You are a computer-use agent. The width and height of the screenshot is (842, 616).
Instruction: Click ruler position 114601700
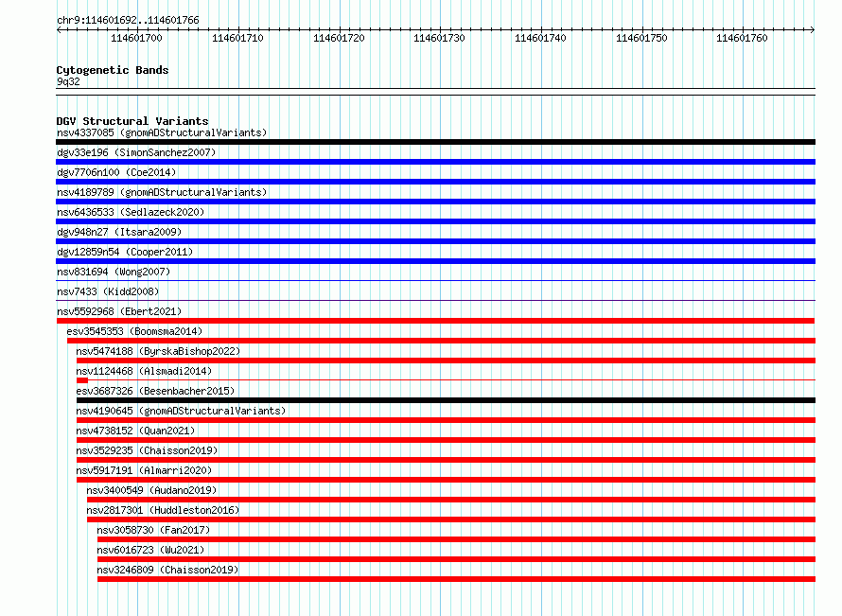tap(136, 38)
